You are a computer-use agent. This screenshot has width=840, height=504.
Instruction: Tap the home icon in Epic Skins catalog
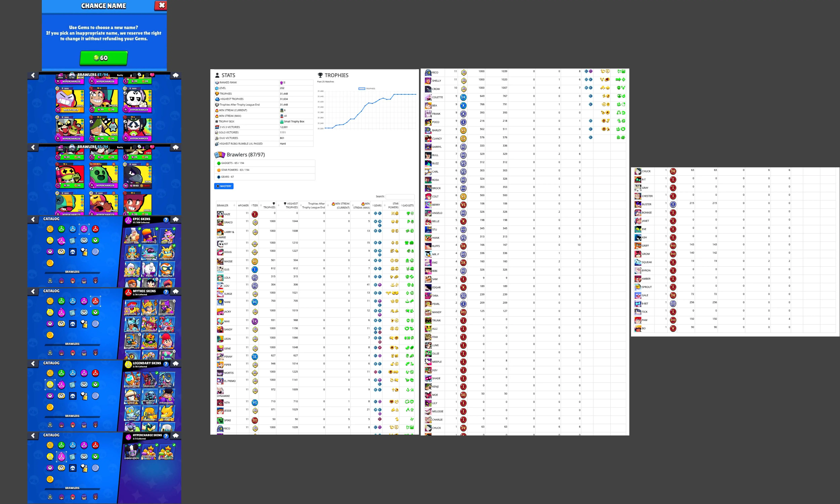click(176, 219)
